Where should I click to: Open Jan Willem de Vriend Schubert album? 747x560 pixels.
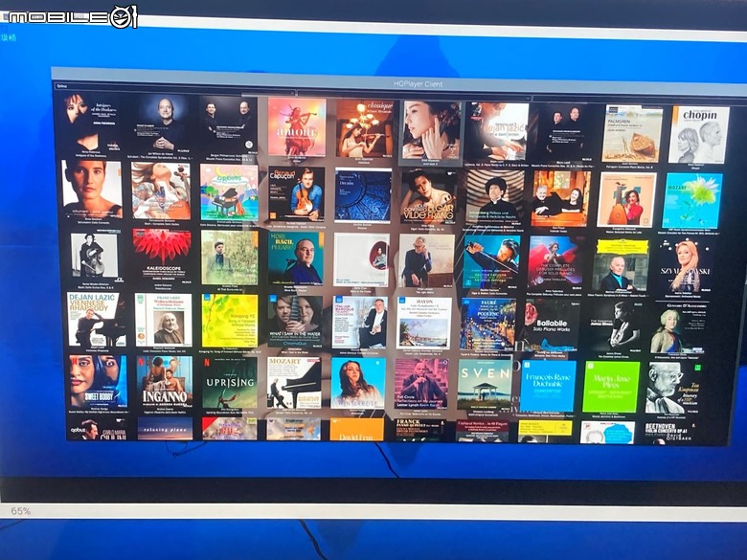(x=161, y=123)
